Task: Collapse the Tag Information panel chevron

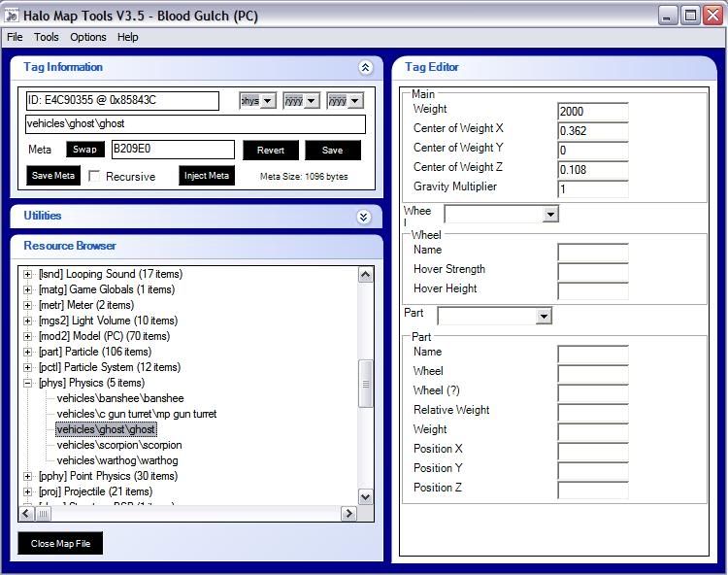Action: (x=365, y=68)
